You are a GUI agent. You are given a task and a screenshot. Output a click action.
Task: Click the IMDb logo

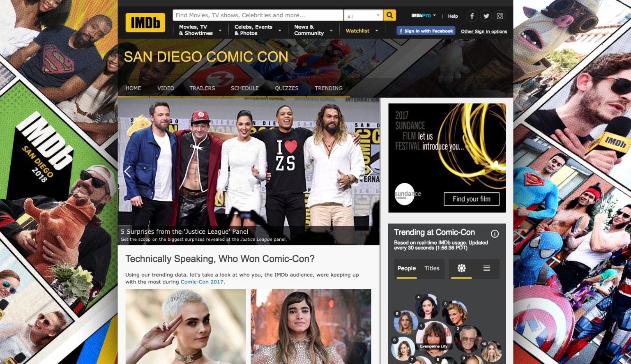pyautogui.click(x=145, y=23)
